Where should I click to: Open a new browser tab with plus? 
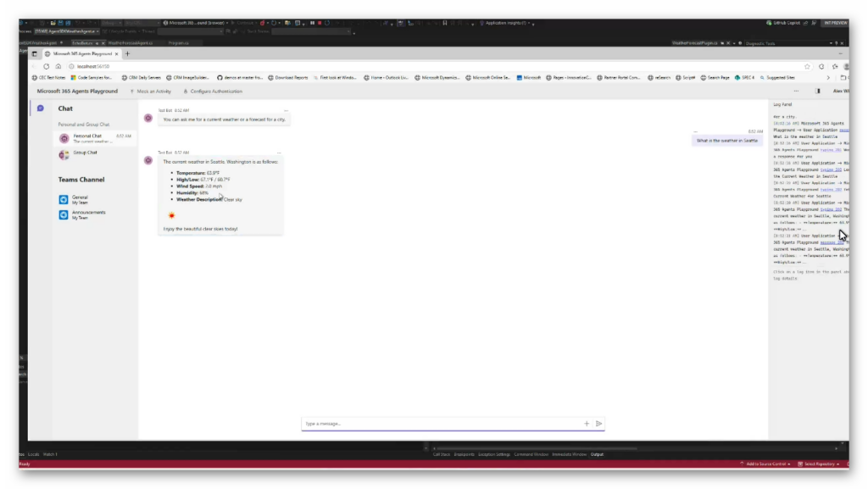tap(127, 53)
